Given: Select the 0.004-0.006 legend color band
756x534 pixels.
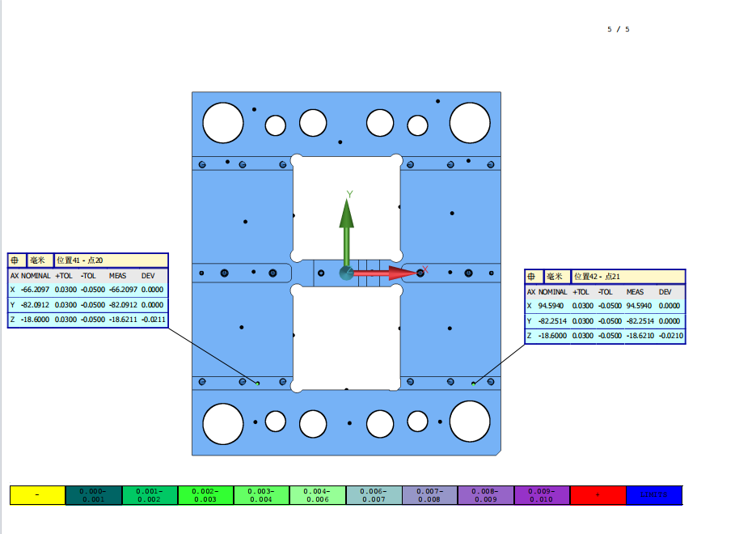Looking at the screenshot, I should point(318,495).
